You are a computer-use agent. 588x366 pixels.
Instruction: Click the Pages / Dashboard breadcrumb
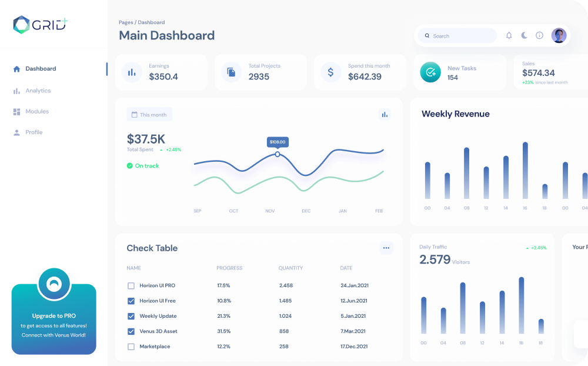pos(142,22)
